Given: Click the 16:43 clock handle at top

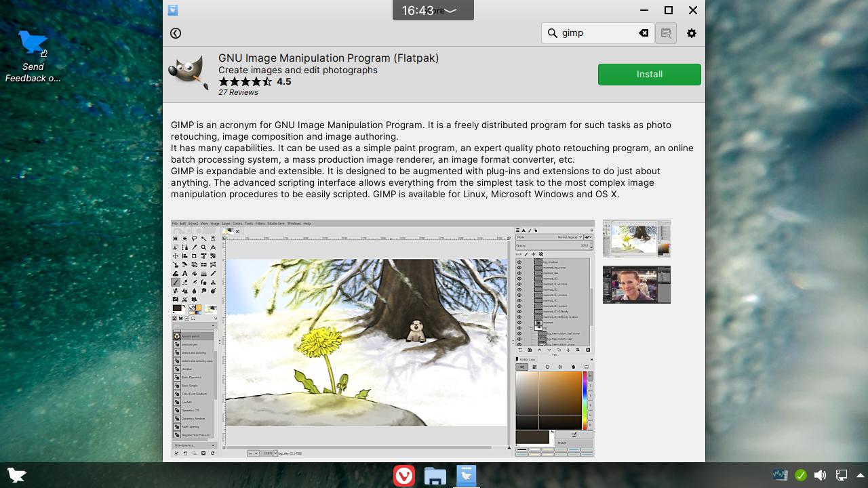Looking at the screenshot, I should tap(433, 10).
